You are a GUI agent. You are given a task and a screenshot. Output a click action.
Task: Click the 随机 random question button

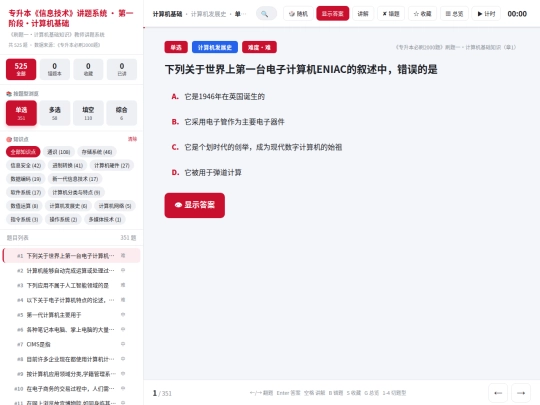tap(298, 14)
